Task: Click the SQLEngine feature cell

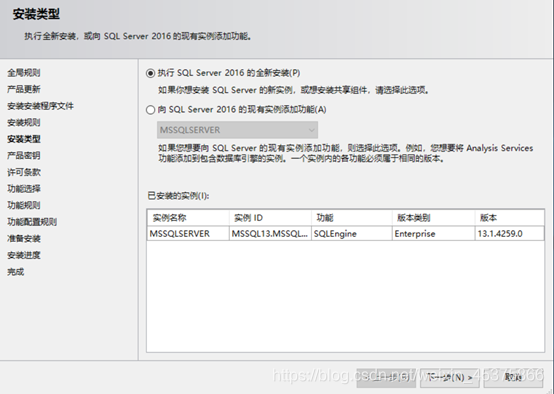Action: click(352, 234)
